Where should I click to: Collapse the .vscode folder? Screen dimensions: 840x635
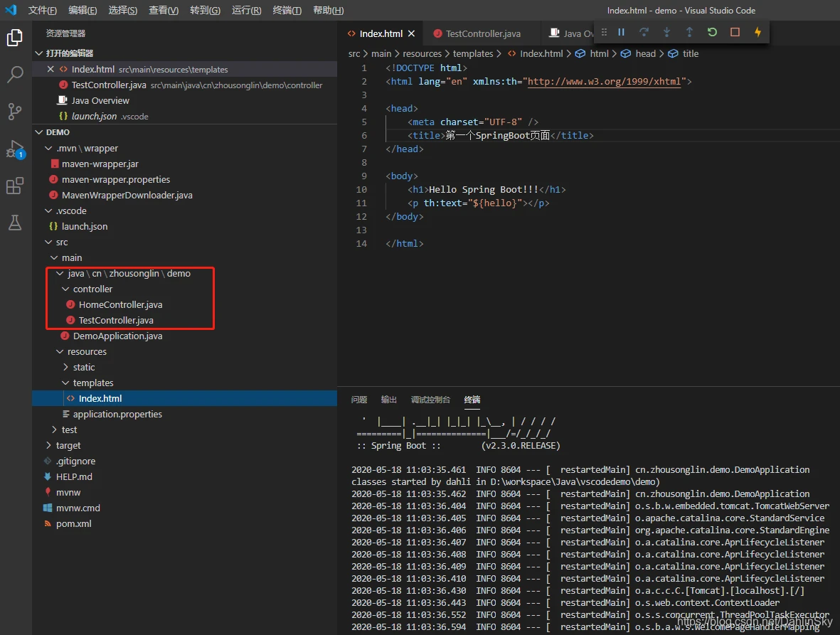49,211
